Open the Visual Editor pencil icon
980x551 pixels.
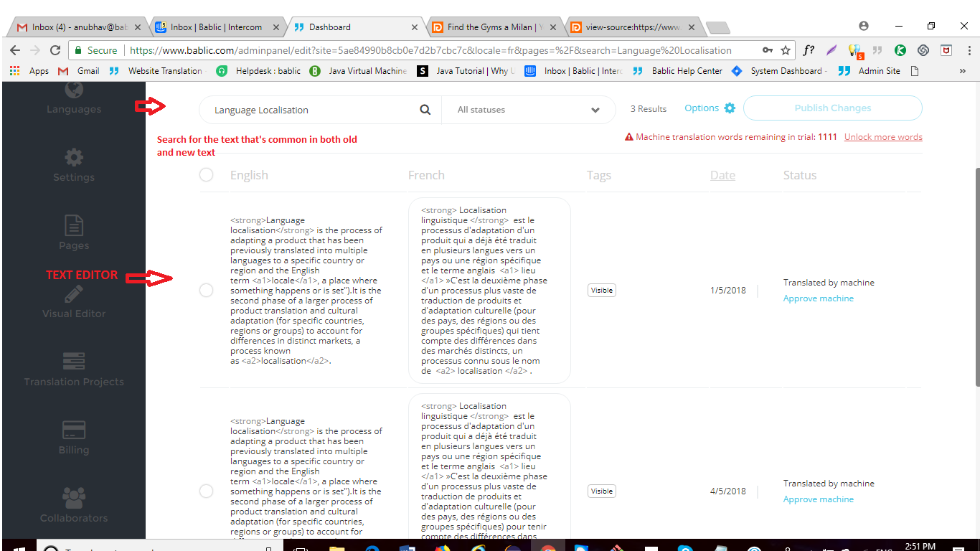(74, 294)
